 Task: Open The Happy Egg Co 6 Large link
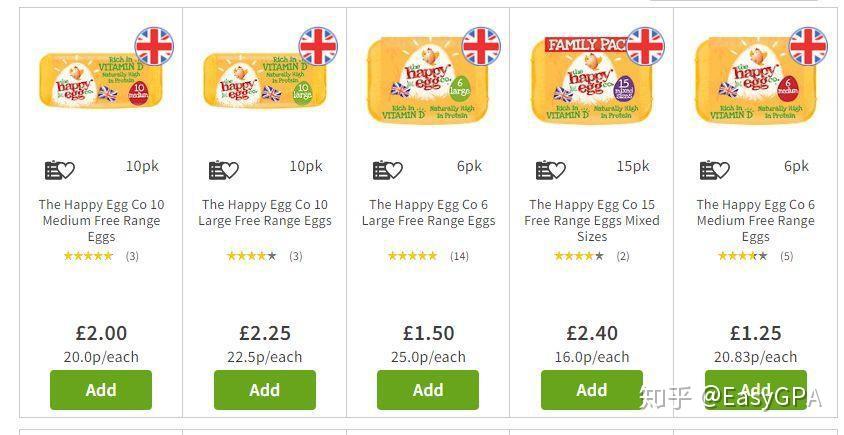pyautogui.click(x=428, y=213)
